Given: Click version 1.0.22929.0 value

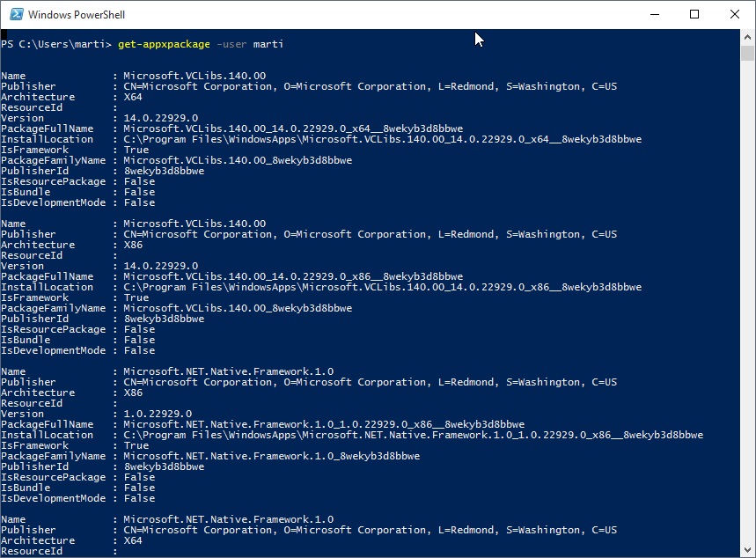Looking at the screenshot, I should (158, 414).
